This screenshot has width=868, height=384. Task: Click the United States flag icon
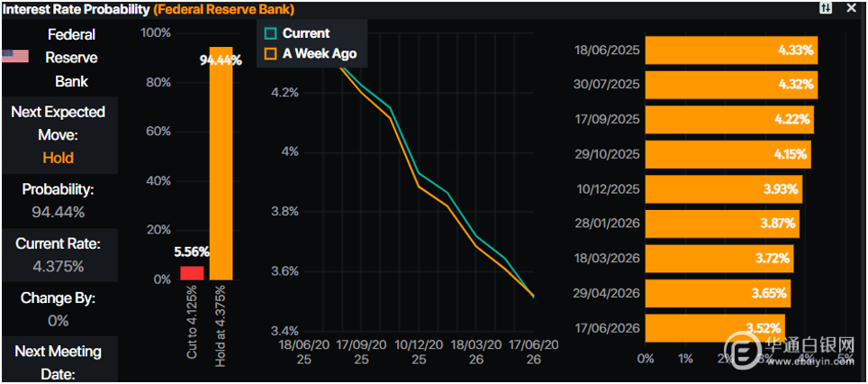14,57
